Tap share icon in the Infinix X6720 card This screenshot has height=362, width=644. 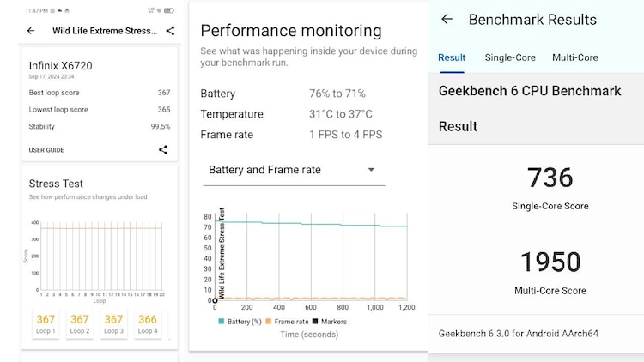pyautogui.click(x=163, y=150)
